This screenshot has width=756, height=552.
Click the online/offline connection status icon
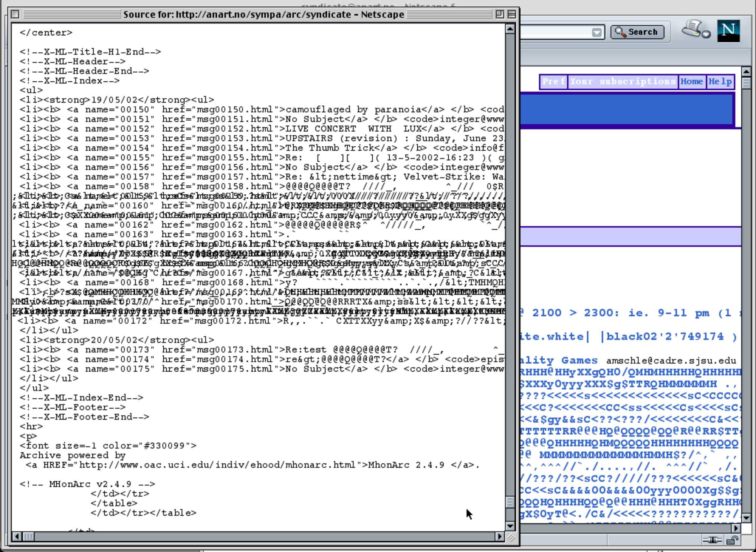(712, 540)
